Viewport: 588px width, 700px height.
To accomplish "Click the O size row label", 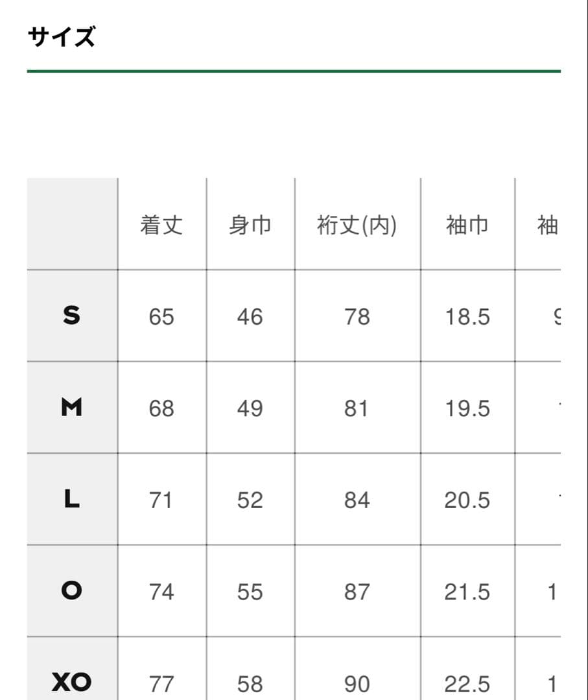I will 72,591.
